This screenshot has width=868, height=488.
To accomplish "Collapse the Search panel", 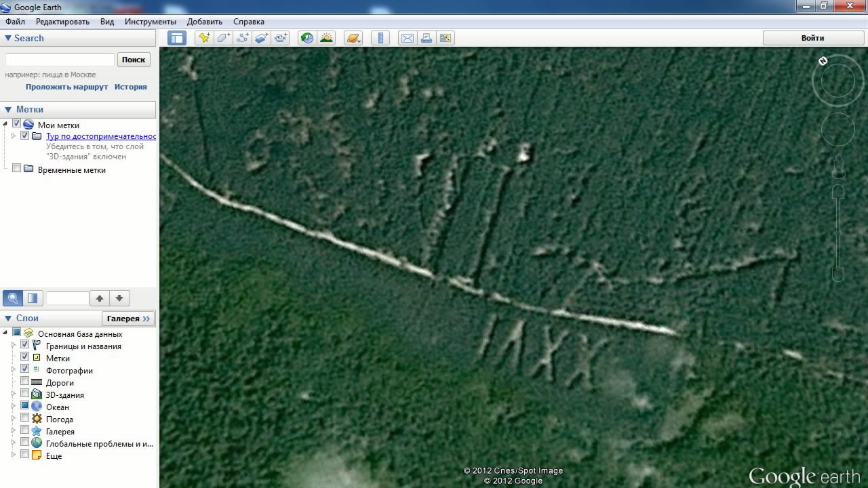I will pyautogui.click(x=8, y=38).
